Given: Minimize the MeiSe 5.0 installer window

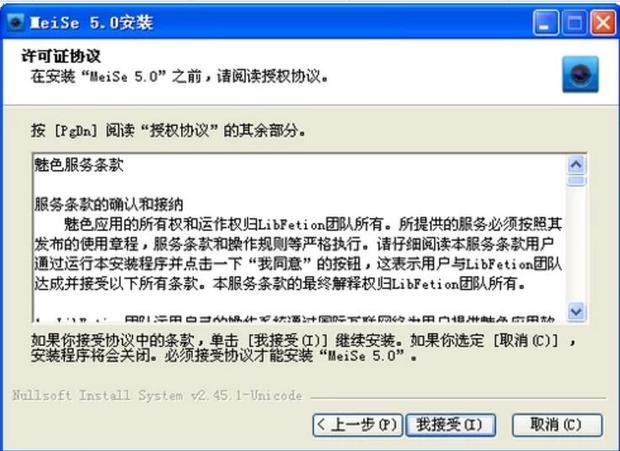Looking at the screenshot, I should pos(546,23).
